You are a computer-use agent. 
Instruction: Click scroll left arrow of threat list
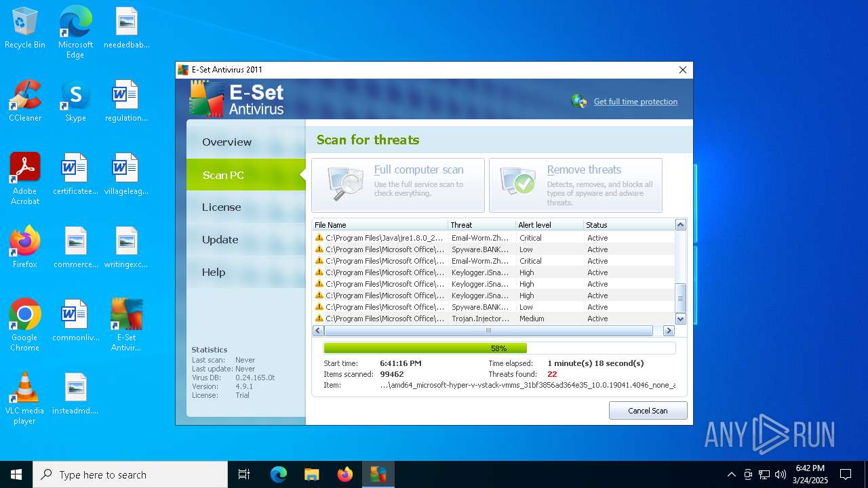pyautogui.click(x=318, y=331)
